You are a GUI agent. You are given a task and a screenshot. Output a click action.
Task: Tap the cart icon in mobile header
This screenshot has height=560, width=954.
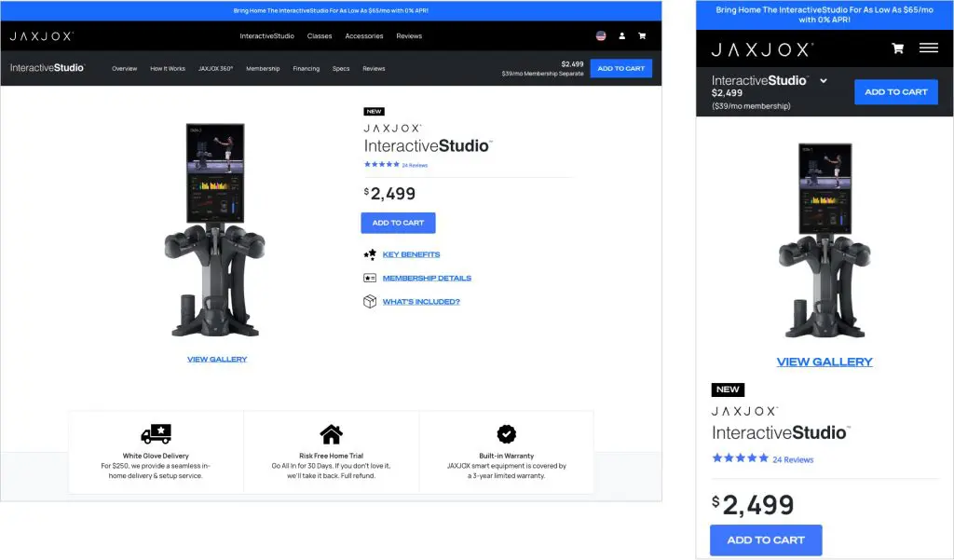pos(897,48)
